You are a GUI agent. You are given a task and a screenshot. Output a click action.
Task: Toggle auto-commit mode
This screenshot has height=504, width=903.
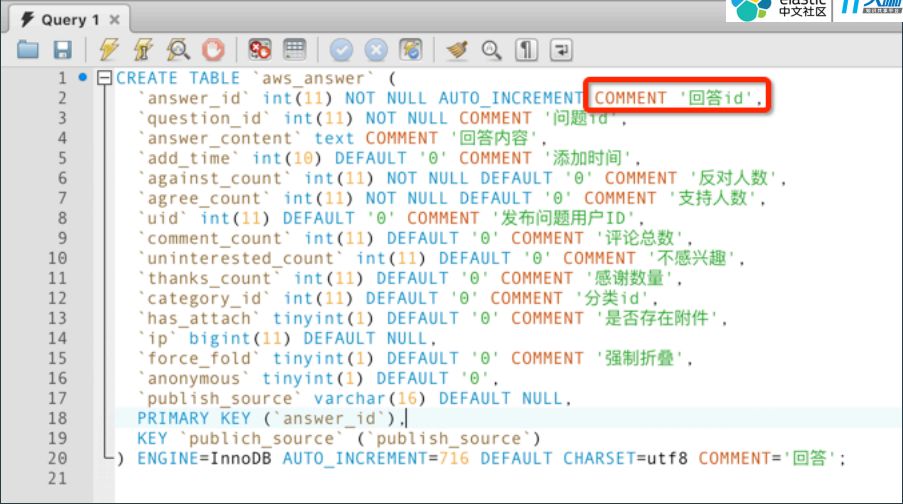(411, 50)
